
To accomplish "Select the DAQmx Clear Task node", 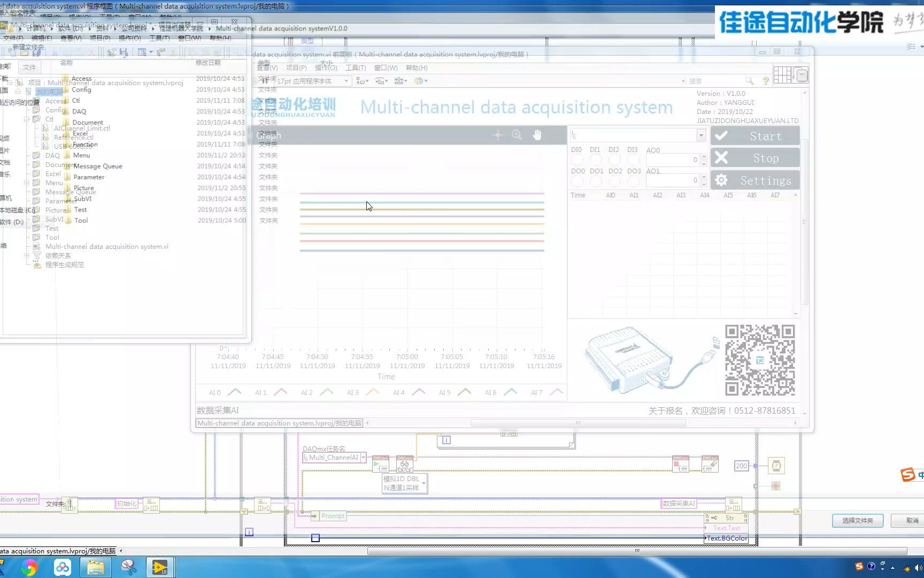I will click(710, 463).
